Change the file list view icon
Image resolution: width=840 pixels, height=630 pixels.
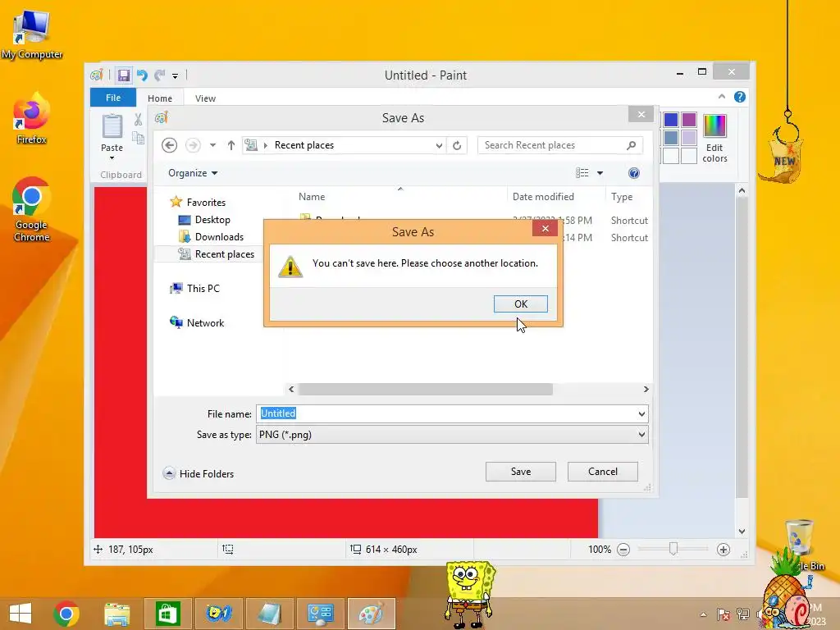[582, 172]
